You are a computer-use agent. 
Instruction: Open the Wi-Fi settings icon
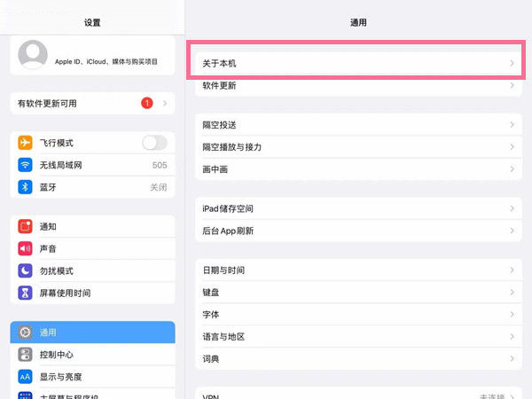(26, 165)
